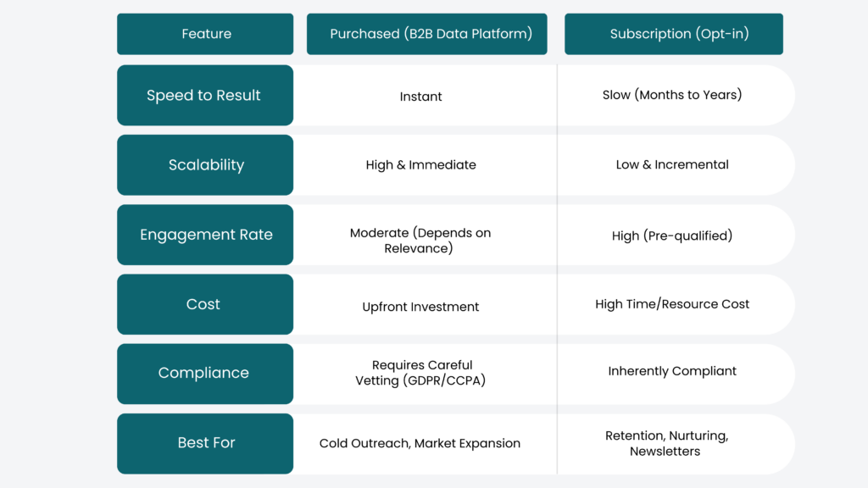Viewport: 868px width, 488px height.
Task: Select the Upfront Investment cell
Action: (x=421, y=307)
